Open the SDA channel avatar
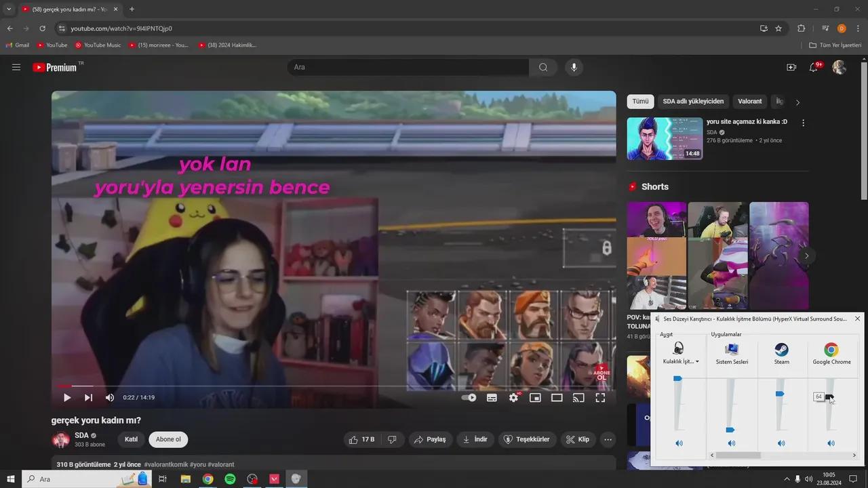Viewport: 868px width, 488px height. pyautogui.click(x=61, y=439)
